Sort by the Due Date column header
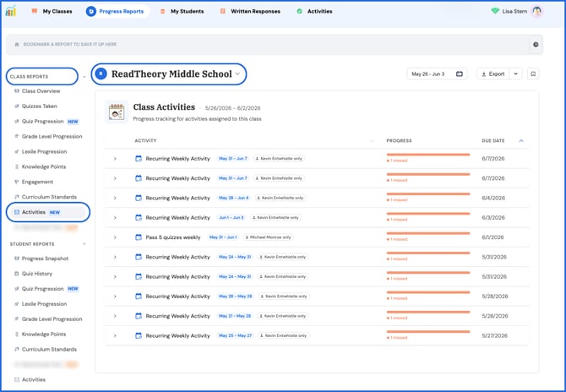Viewport: 566px width, 392px height. 493,141
